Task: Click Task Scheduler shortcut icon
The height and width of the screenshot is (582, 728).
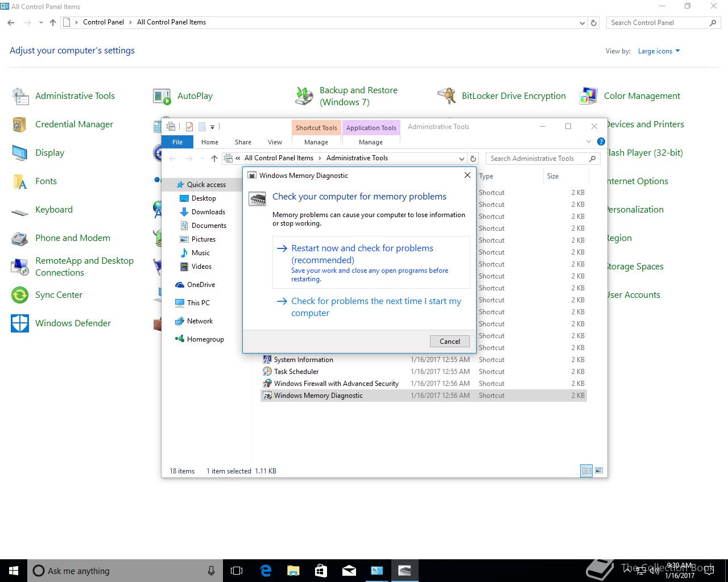Action: (267, 372)
